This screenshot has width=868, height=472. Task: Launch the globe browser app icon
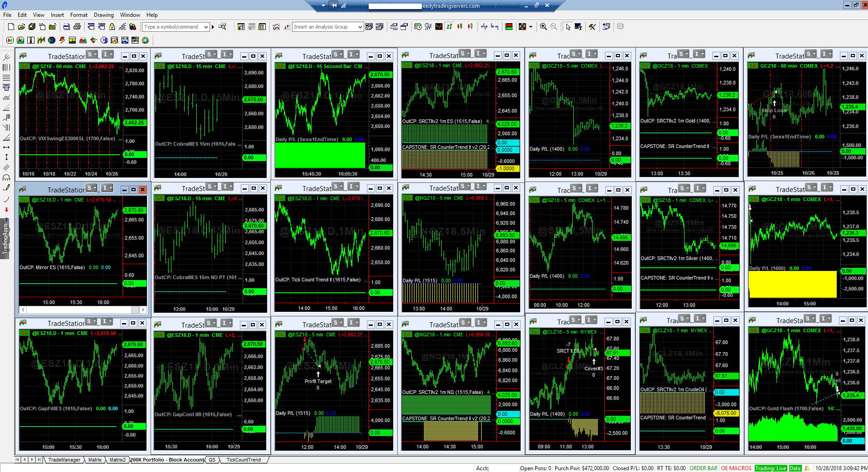145,40
